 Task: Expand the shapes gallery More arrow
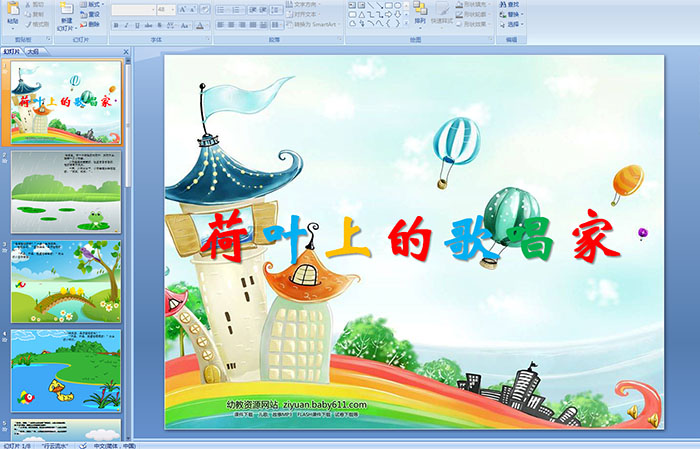click(x=406, y=22)
